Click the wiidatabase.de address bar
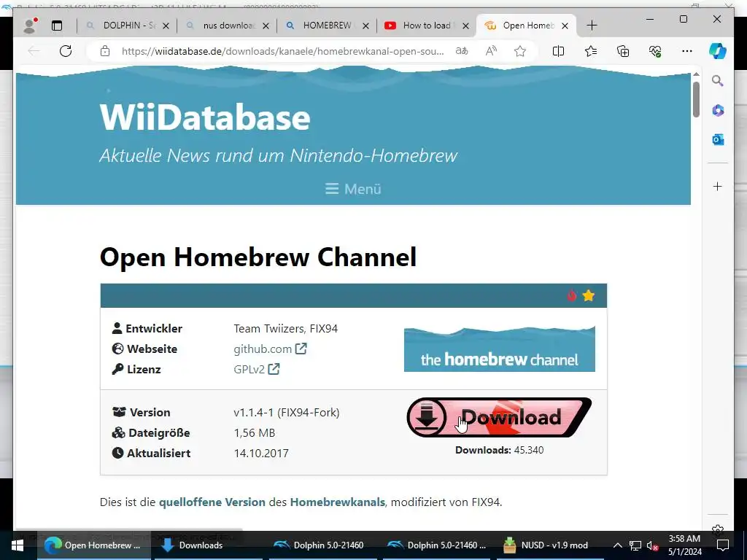This screenshot has height=560, width=747. pos(282,51)
